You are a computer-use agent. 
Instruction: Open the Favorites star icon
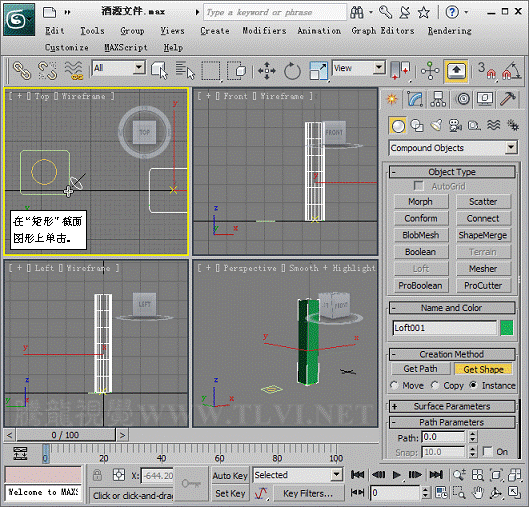coord(424,12)
